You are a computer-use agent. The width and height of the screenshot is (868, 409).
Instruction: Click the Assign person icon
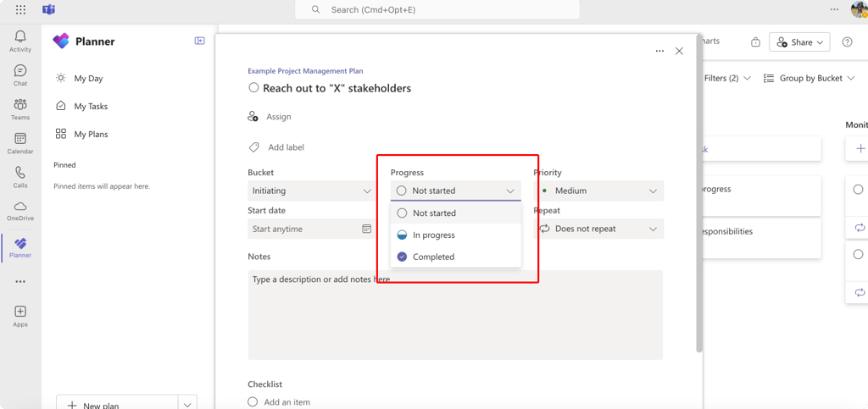pyautogui.click(x=253, y=117)
